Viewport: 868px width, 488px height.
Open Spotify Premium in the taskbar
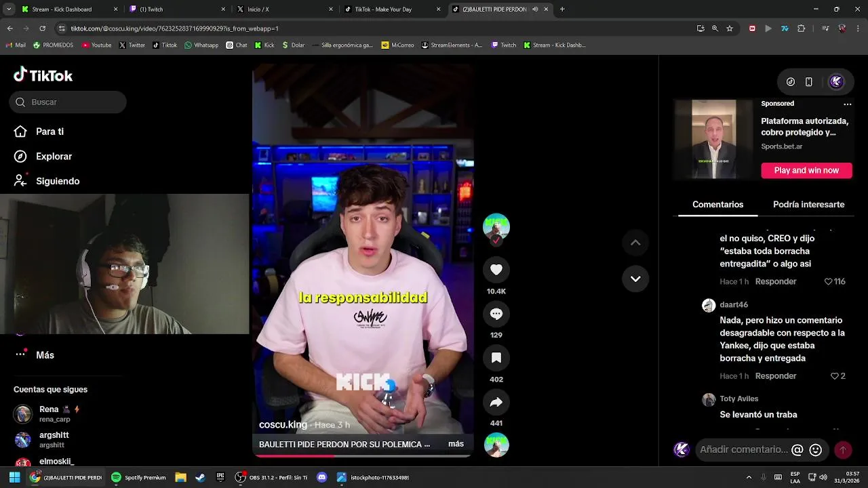(138, 478)
